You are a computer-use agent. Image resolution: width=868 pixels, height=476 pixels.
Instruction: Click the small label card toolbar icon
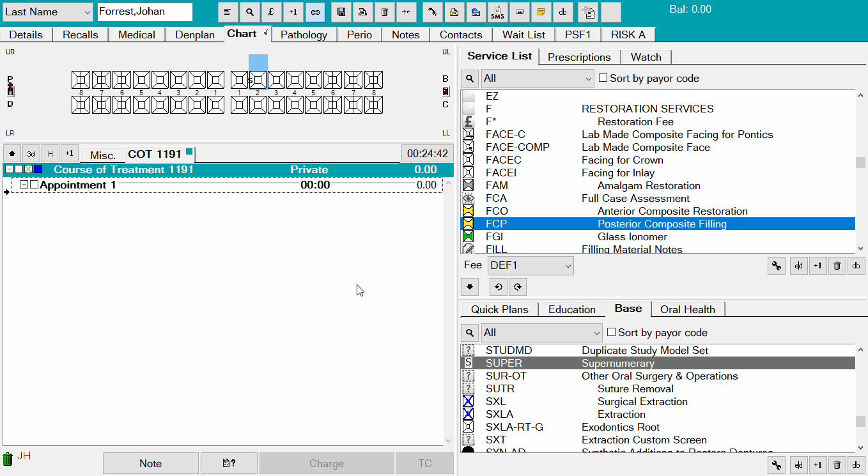click(519, 12)
